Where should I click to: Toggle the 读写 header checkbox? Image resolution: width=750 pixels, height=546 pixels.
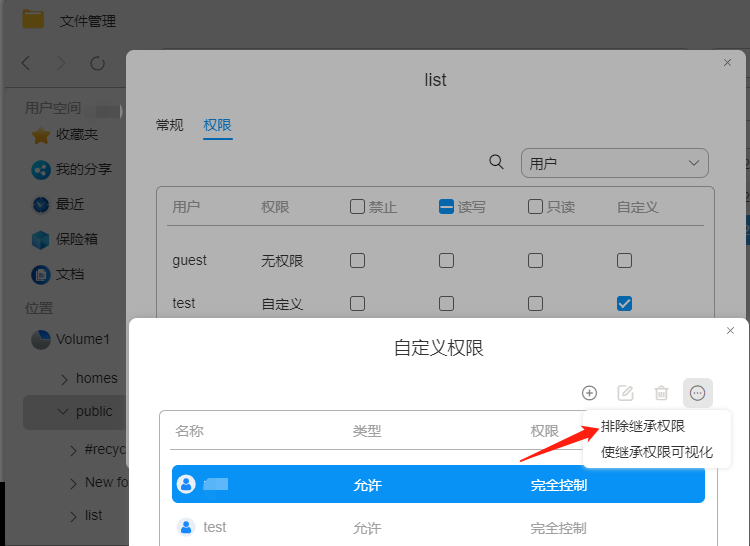446,207
